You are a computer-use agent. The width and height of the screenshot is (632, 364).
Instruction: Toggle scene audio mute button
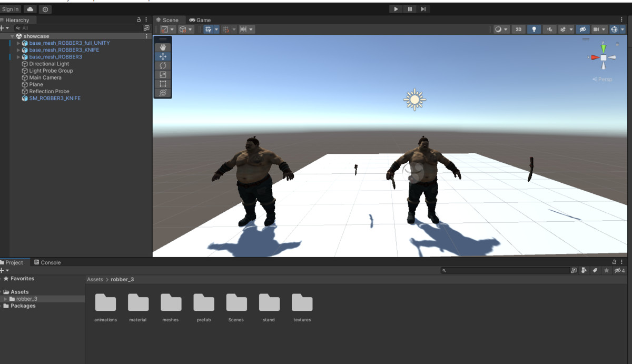pos(550,29)
